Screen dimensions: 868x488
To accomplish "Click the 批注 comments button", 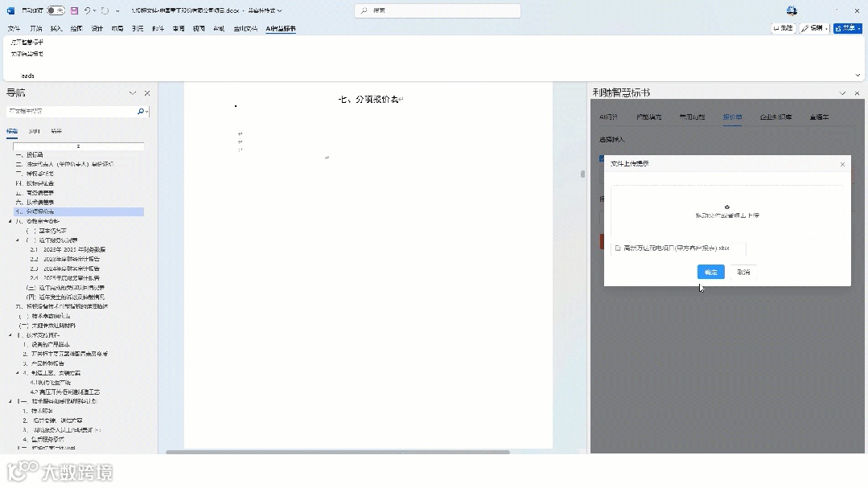I will click(784, 28).
